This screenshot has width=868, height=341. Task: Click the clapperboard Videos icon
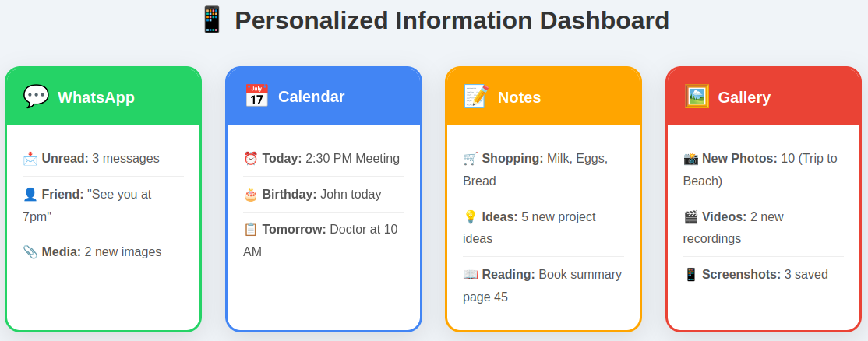click(691, 216)
